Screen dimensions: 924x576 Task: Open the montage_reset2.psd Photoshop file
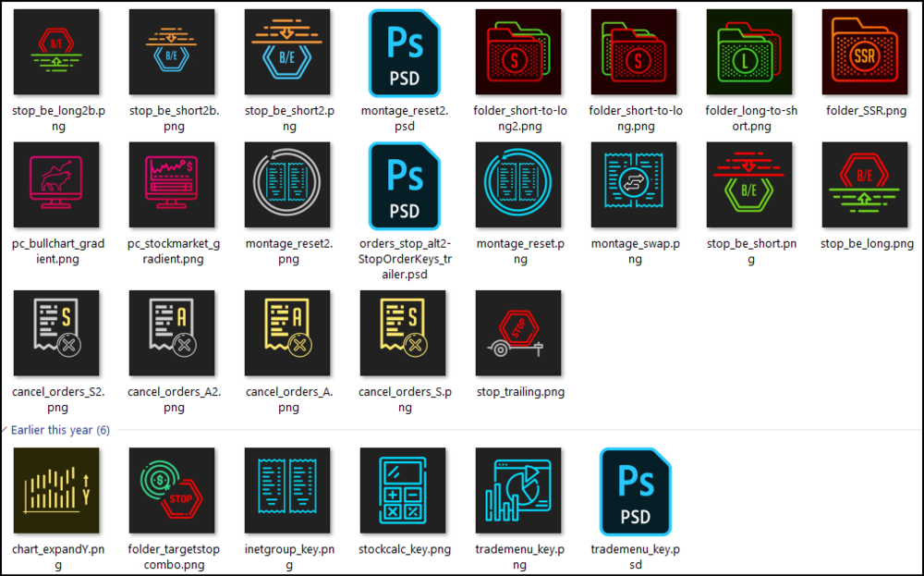click(404, 53)
